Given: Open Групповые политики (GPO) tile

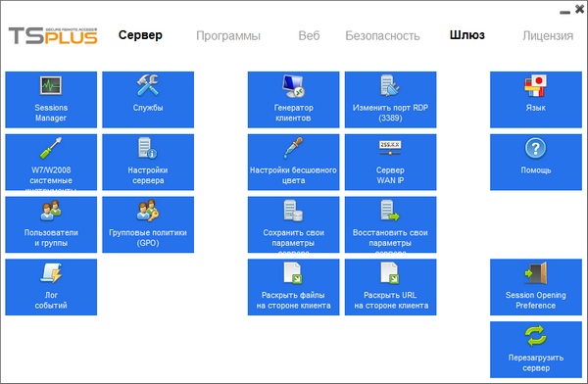Looking at the screenshot, I should click(x=148, y=224).
